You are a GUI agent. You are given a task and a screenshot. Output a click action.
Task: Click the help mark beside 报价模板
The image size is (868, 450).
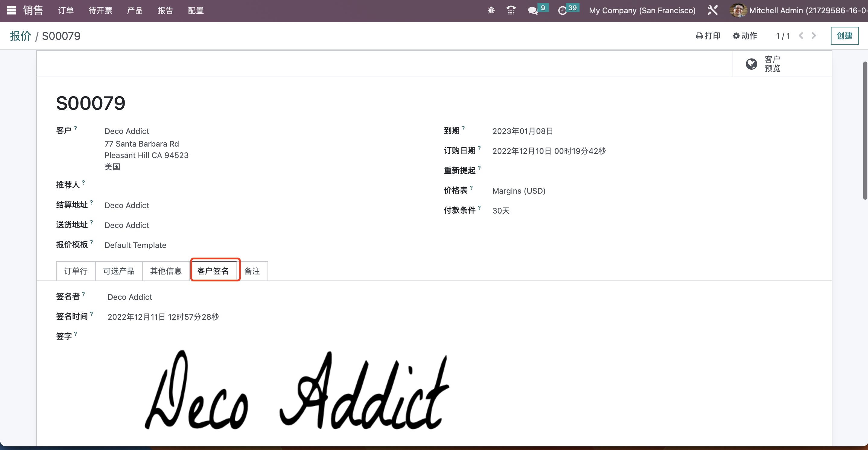pos(91,242)
